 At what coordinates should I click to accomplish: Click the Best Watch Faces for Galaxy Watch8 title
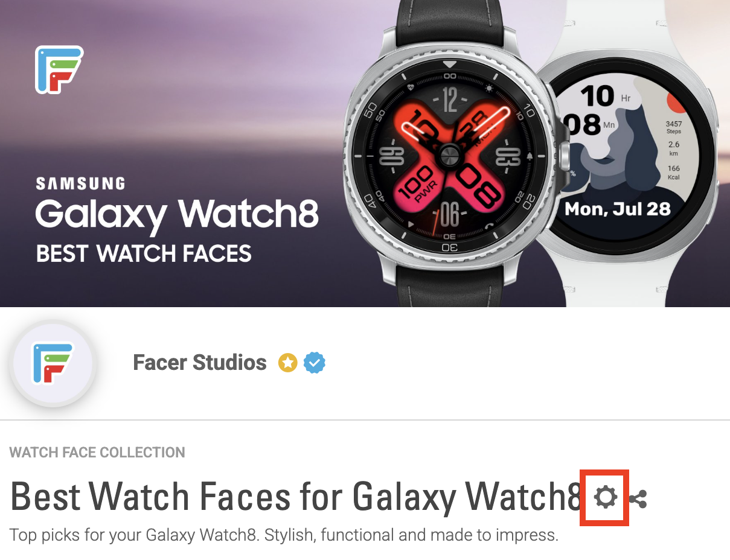pos(296,497)
